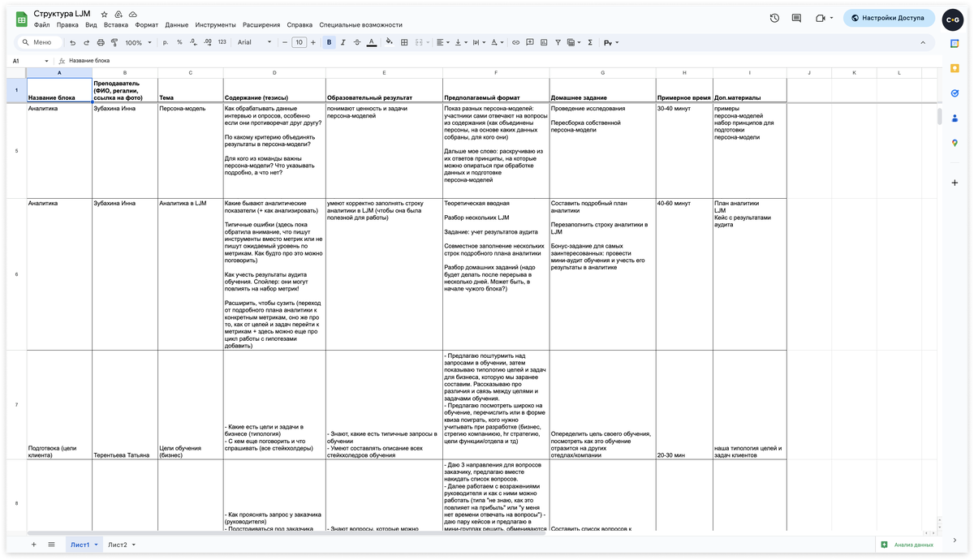
Task: Open the Arial font dropdown
Action: [x=255, y=42]
